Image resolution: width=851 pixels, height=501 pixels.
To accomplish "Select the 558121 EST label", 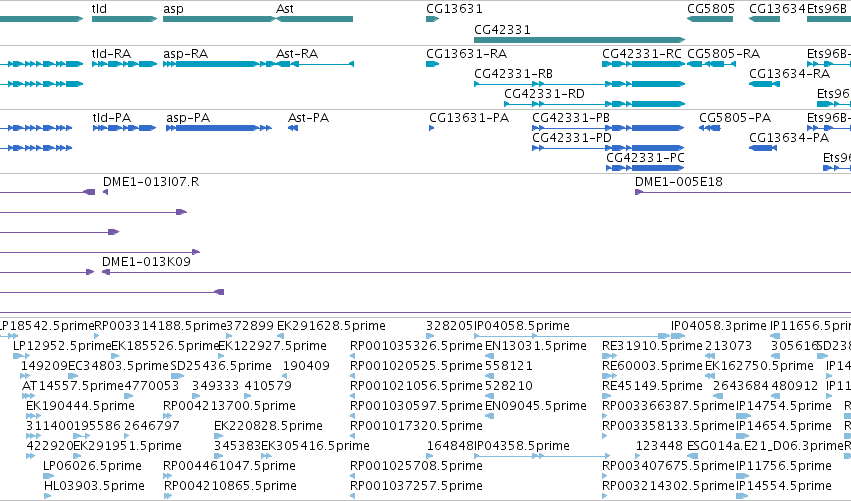I will pyautogui.click(x=509, y=366).
